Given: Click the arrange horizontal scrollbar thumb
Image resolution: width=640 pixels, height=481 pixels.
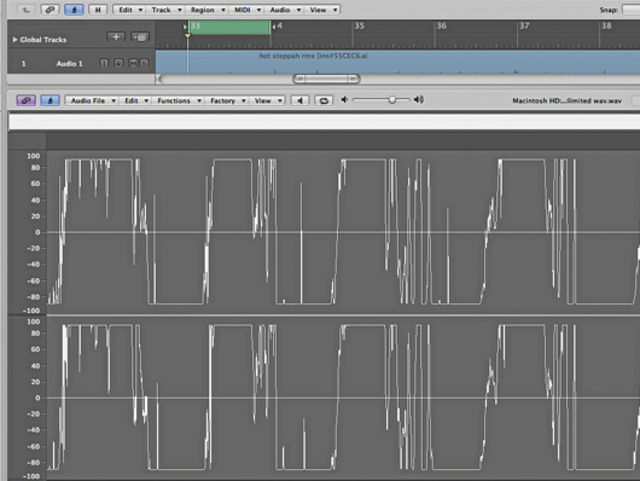Looking at the screenshot, I should coord(327,79).
